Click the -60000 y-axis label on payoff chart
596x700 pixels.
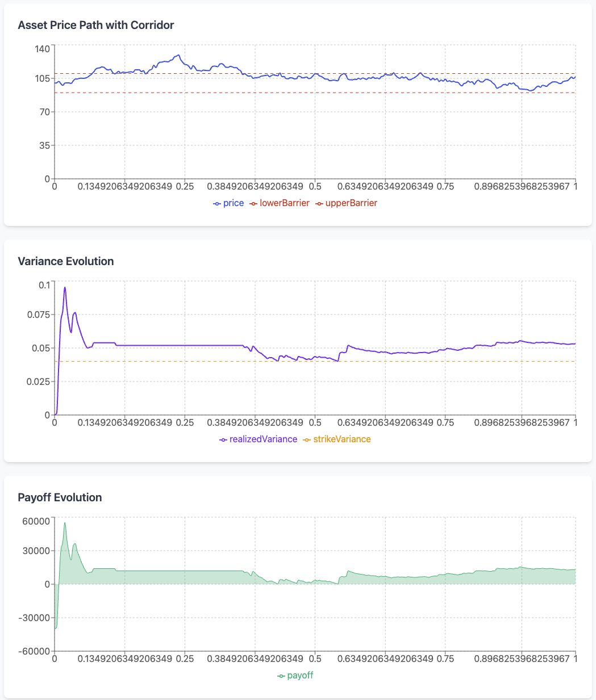[x=34, y=651]
